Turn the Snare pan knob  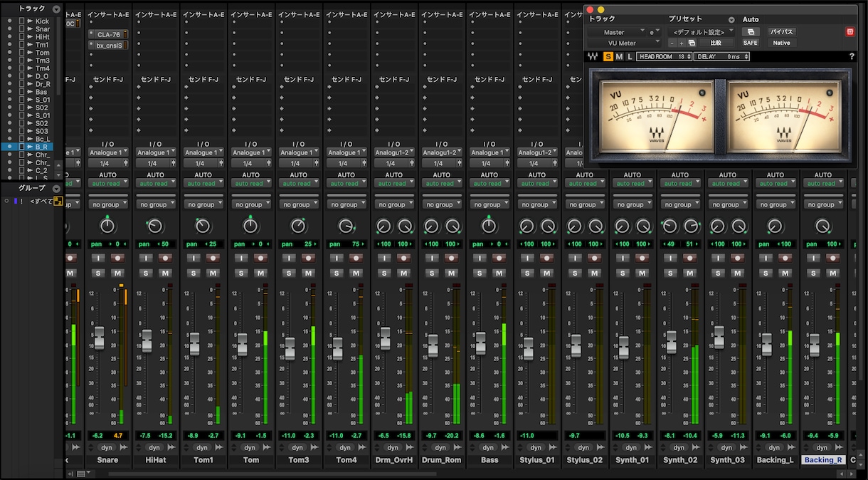pos(107,226)
